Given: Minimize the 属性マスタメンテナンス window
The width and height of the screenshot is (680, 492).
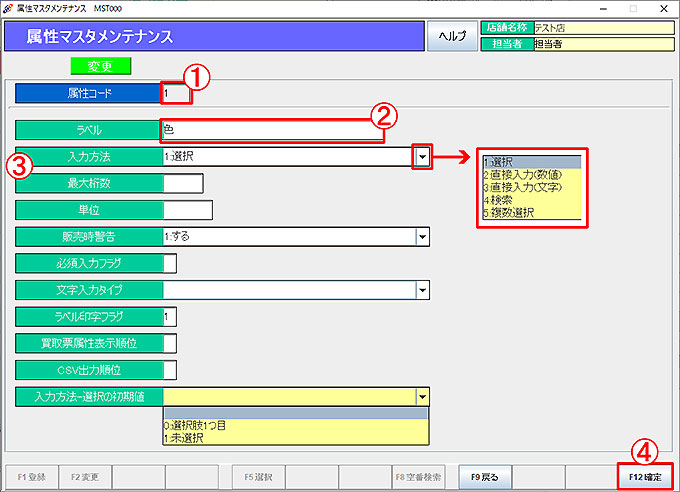Looking at the screenshot, I should [603, 9].
